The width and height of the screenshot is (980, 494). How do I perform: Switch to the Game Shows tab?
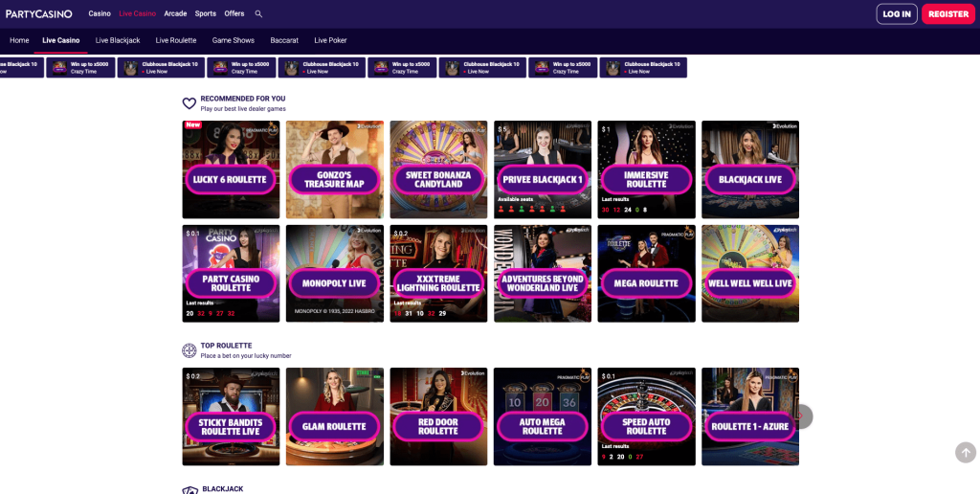click(x=234, y=40)
